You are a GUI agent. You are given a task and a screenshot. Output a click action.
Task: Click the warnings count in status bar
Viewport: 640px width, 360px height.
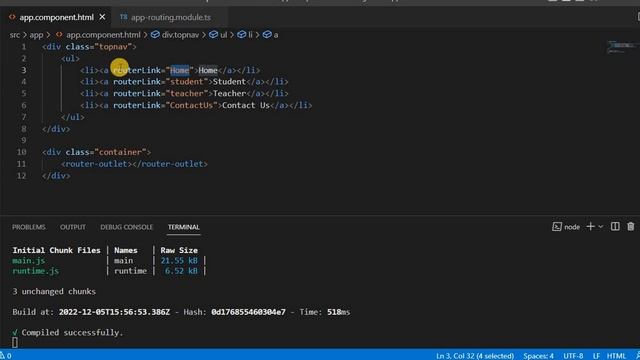click(6, 356)
